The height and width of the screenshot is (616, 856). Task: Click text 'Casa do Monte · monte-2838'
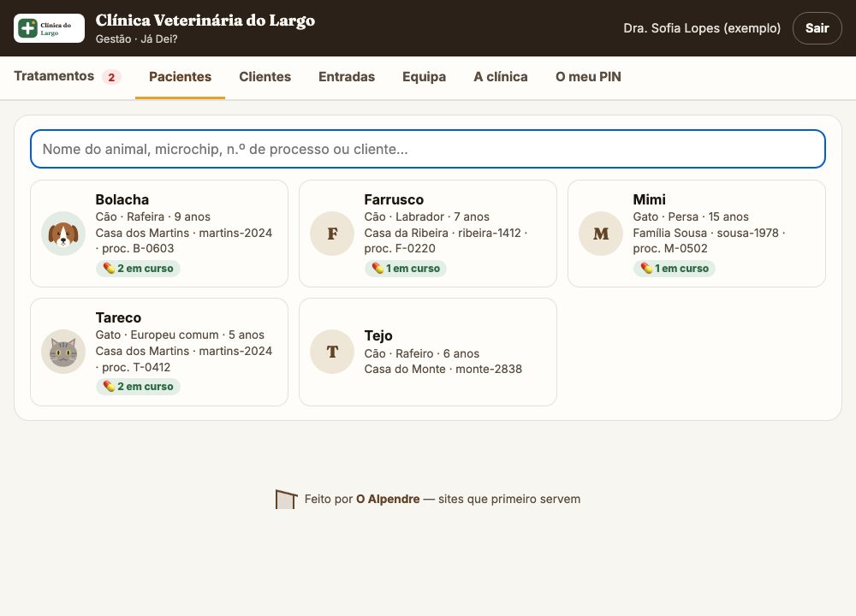coord(443,370)
